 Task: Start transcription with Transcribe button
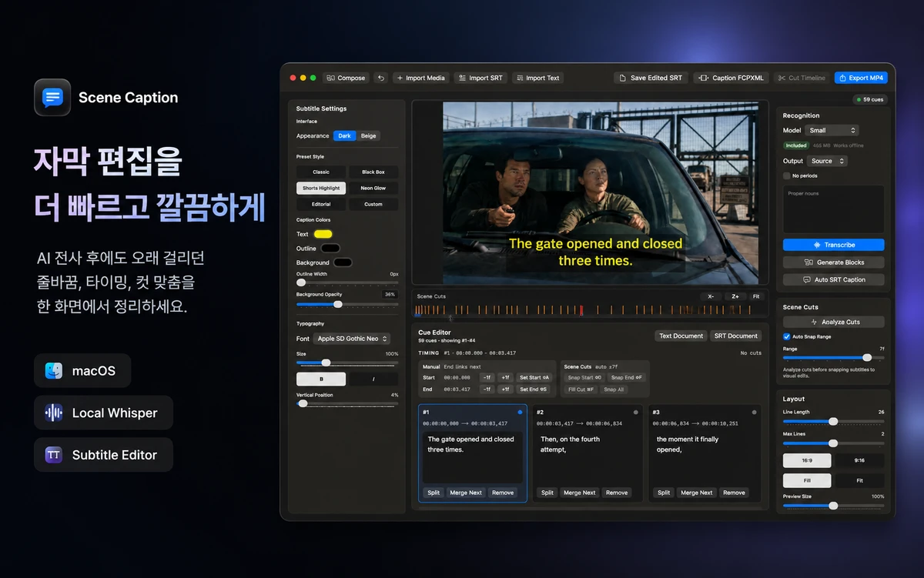[x=833, y=245]
